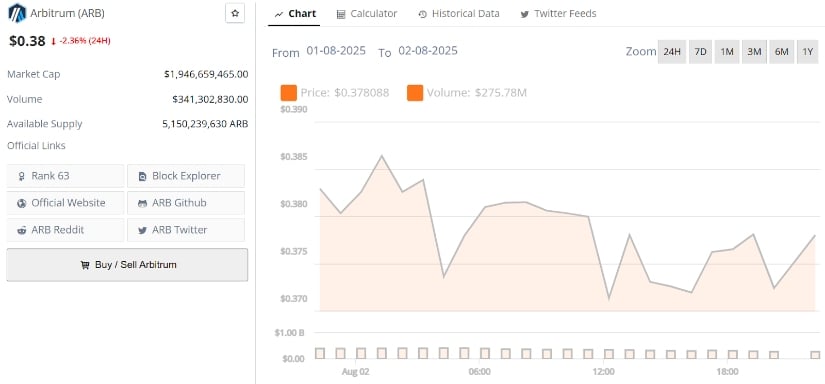825x384 pixels.
Task: Switch to the Calculator tab
Action: tap(367, 14)
